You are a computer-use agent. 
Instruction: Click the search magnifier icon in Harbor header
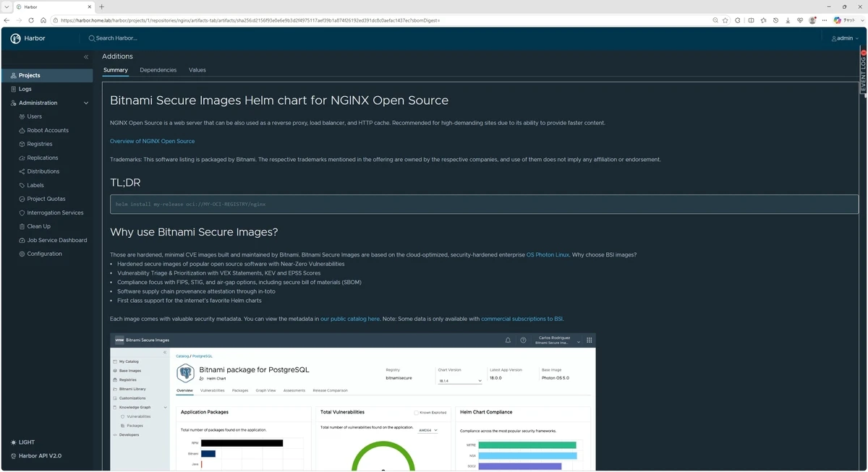92,38
